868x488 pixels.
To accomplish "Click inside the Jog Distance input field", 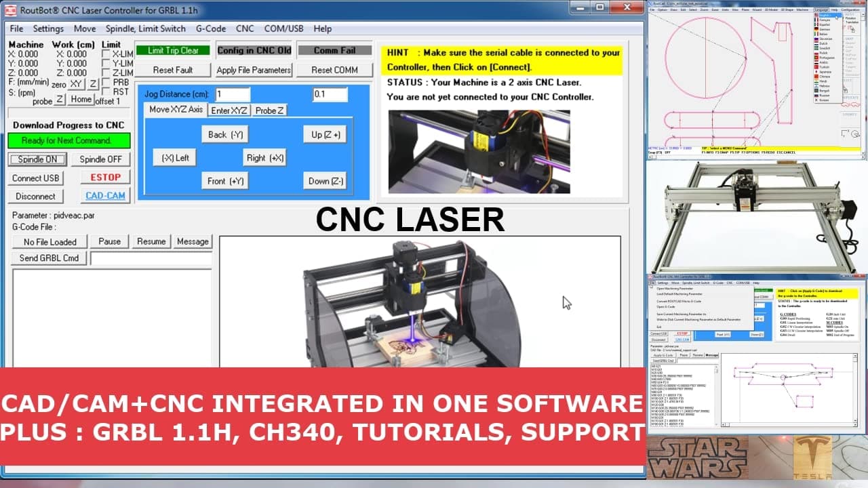I will click(x=233, y=95).
